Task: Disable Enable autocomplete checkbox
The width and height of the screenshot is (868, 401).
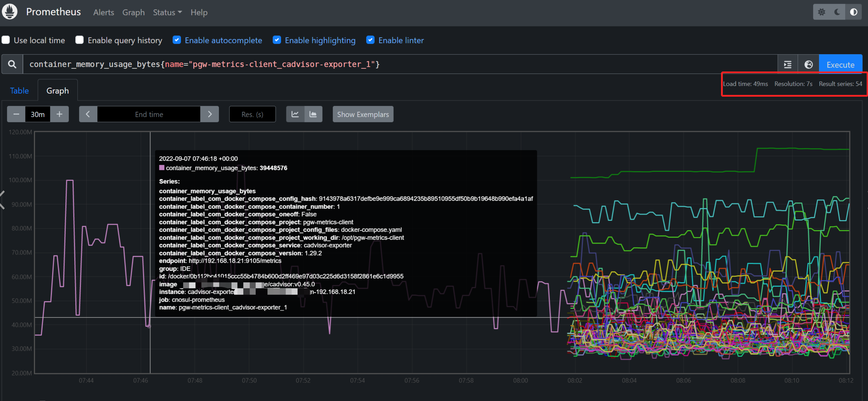Action: click(176, 40)
